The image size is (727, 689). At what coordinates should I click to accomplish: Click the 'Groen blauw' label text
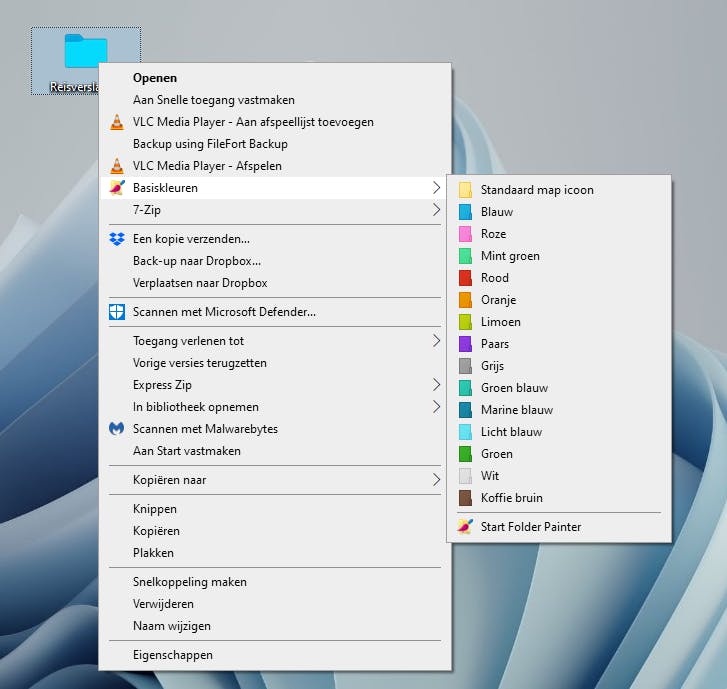coord(515,388)
